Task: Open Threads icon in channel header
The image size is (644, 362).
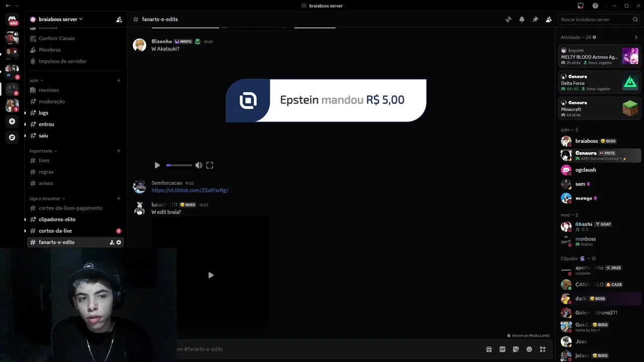Action: pyautogui.click(x=508, y=19)
